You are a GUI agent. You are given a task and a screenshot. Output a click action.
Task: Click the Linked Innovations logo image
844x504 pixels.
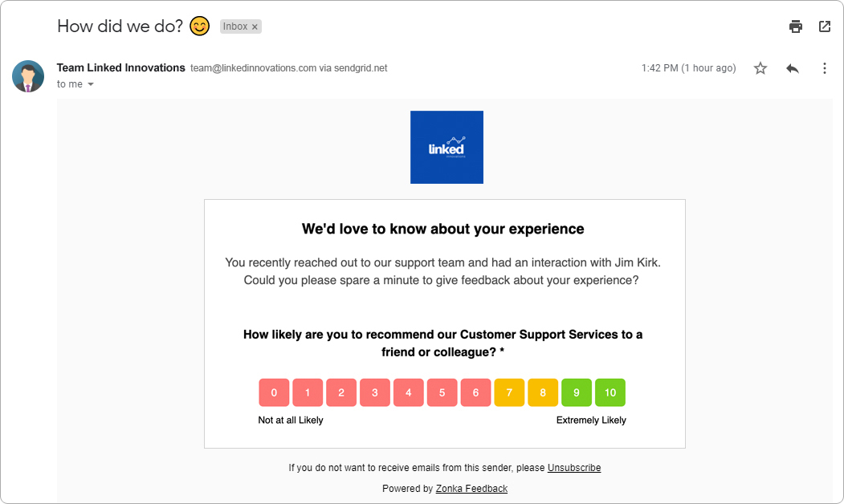pos(446,147)
